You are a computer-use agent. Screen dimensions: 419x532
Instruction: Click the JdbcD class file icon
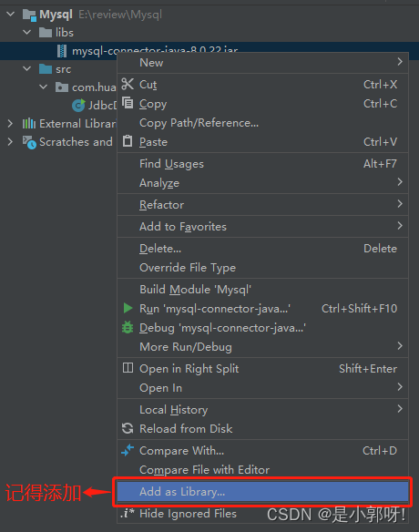click(78, 105)
